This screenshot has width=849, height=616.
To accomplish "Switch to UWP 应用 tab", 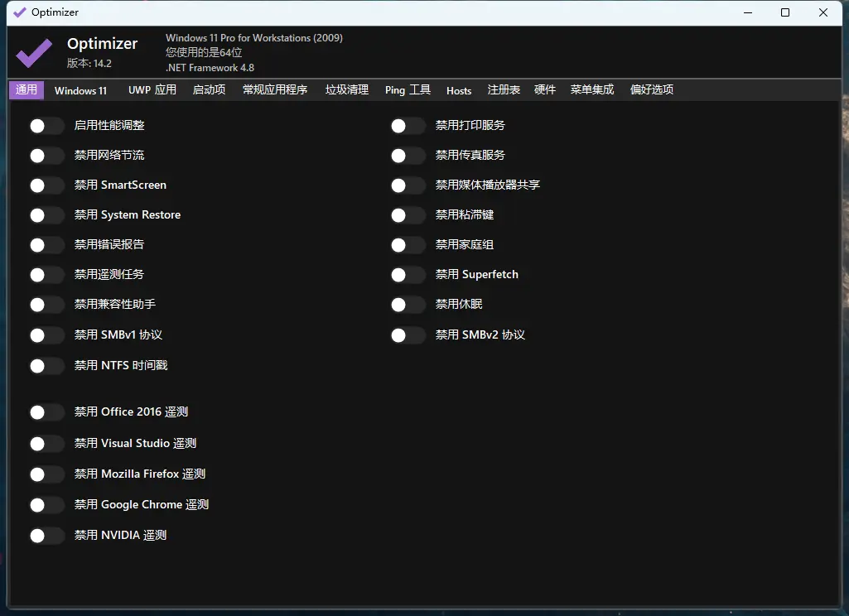I will point(152,90).
